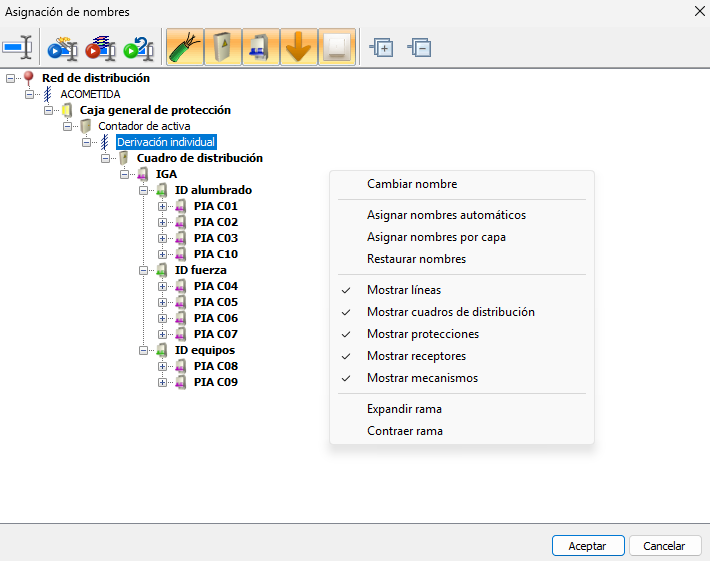Collapse the IGA tree node

tap(126, 174)
